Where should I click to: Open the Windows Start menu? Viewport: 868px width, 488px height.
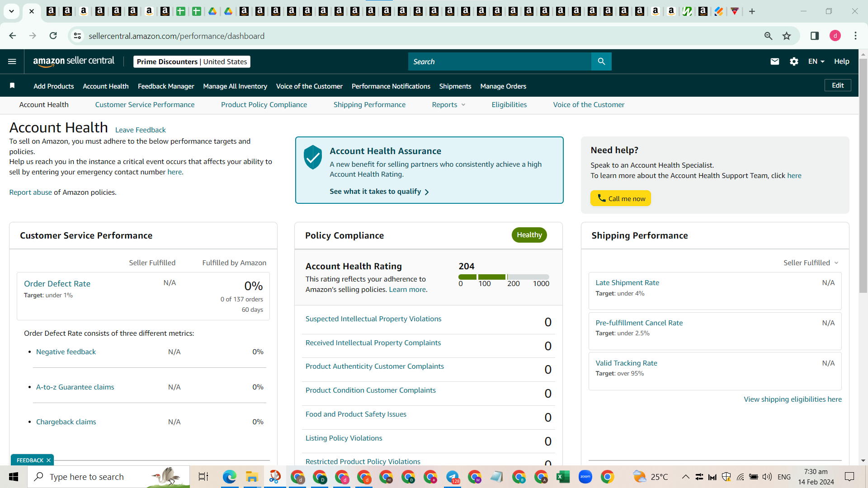tap(14, 477)
